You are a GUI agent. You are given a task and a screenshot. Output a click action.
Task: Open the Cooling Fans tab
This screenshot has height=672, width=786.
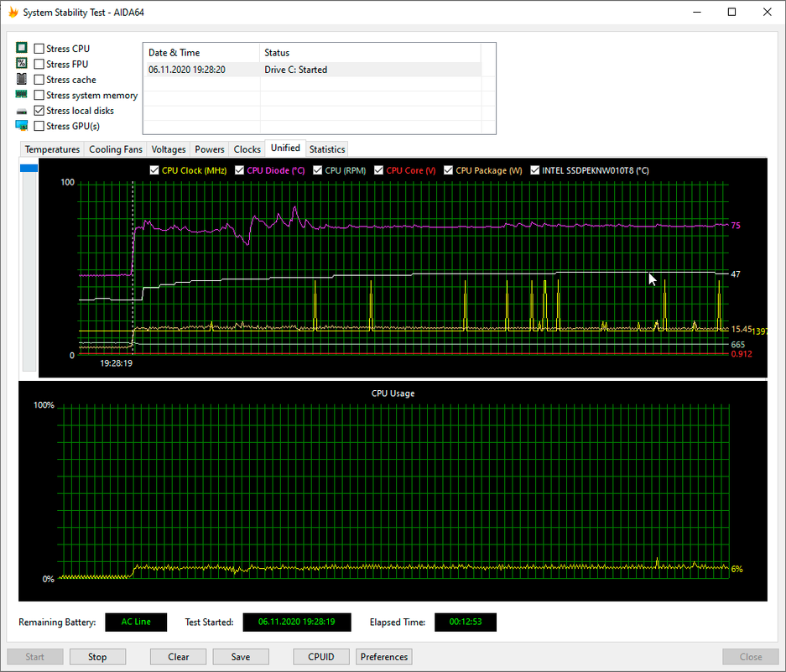(115, 149)
